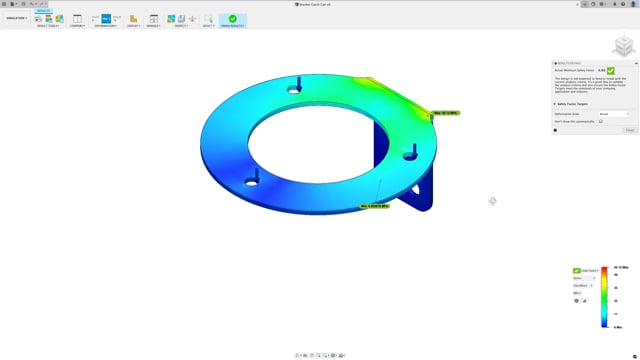
Task: Open the Von Mises stress component dropdown
Action: pyautogui.click(x=583, y=286)
